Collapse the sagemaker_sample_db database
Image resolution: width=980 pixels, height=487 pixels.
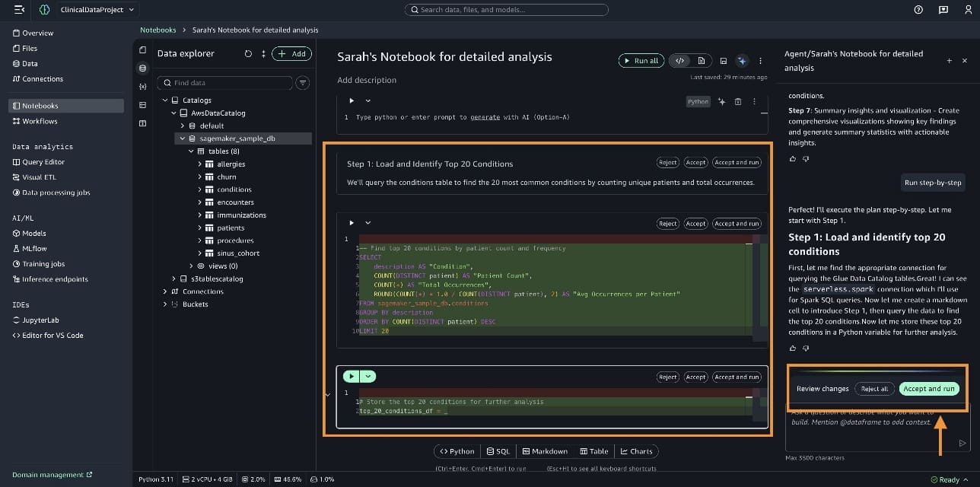coord(182,139)
